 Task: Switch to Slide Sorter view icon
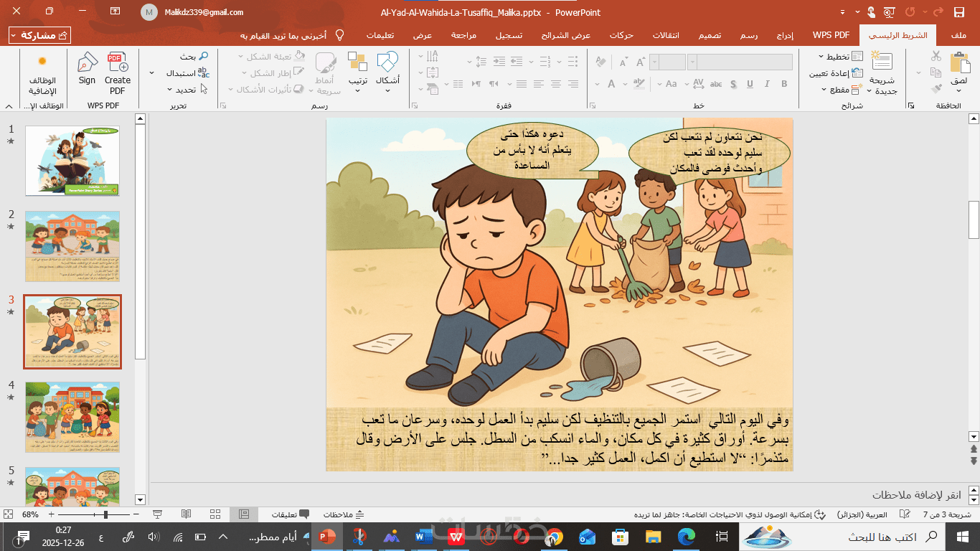[215, 514]
